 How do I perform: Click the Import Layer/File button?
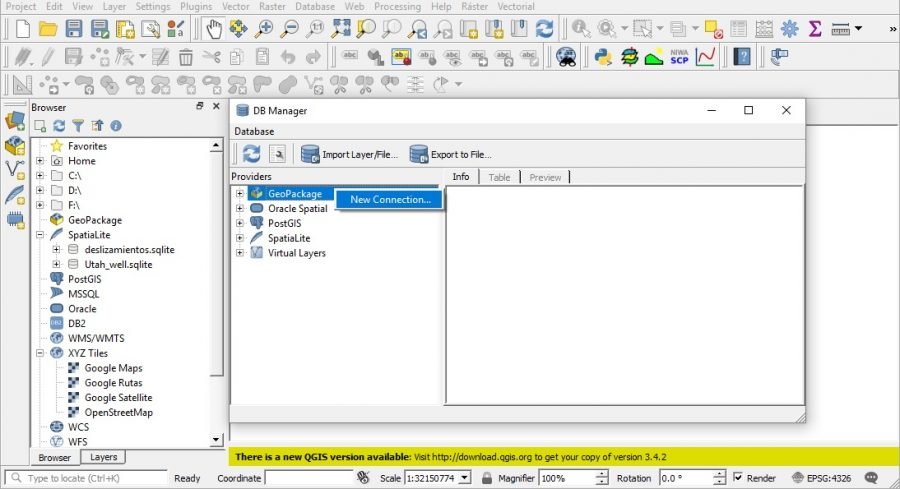point(349,154)
